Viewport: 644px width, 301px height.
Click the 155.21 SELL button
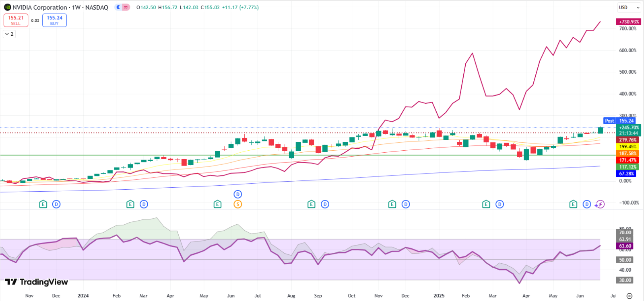tap(16, 20)
